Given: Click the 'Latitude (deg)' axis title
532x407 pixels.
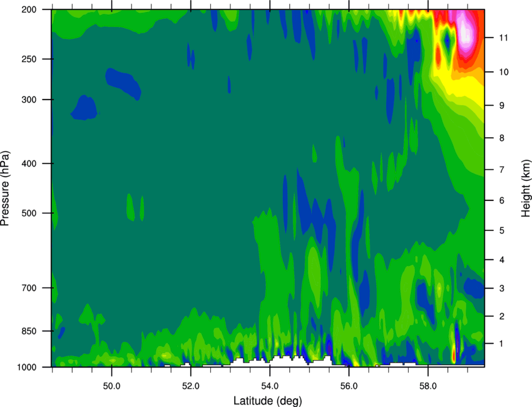Looking at the screenshot, I should click(x=267, y=401).
